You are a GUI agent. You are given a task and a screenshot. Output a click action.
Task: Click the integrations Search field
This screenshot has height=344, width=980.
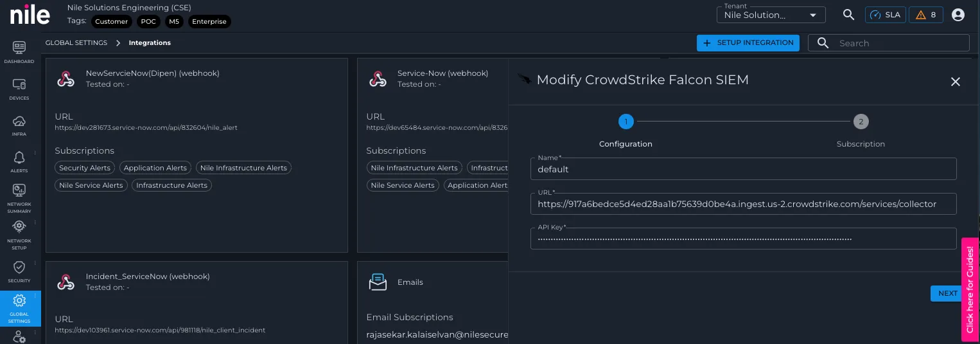[x=888, y=43]
